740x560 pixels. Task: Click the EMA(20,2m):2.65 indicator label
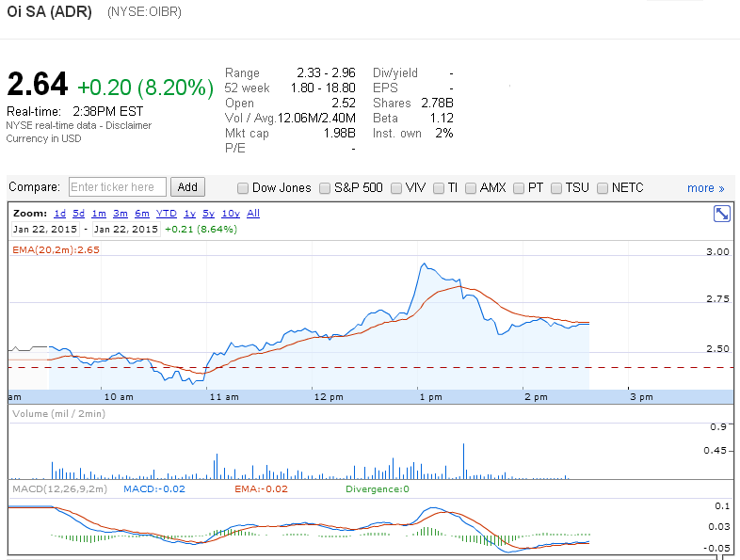click(56, 250)
